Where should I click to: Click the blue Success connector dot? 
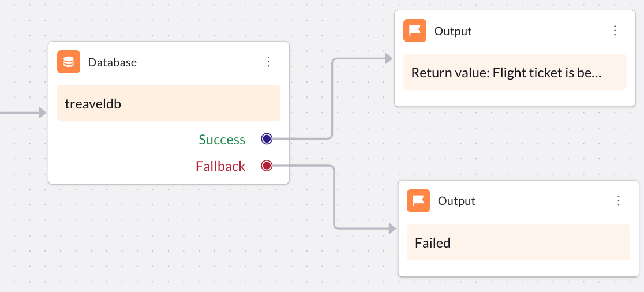pyautogui.click(x=267, y=138)
